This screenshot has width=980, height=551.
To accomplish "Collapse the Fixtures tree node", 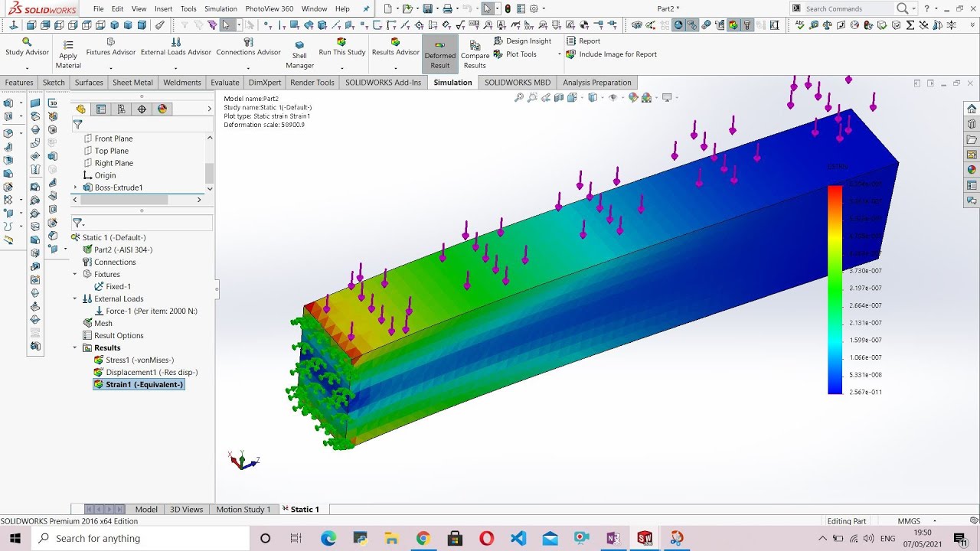I will pyautogui.click(x=75, y=274).
